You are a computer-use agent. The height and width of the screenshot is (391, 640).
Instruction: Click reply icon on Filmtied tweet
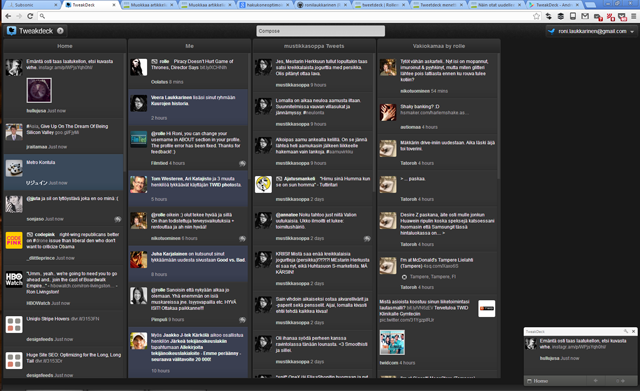[x=242, y=163]
